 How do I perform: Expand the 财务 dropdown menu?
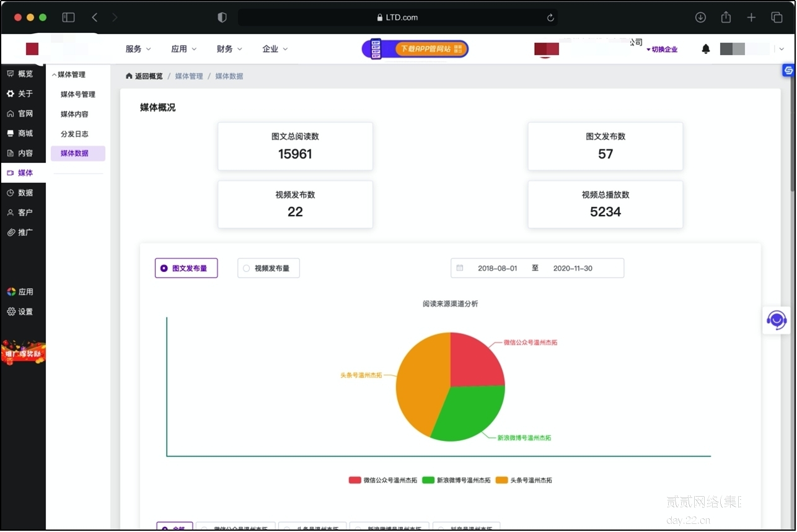click(229, 49)
